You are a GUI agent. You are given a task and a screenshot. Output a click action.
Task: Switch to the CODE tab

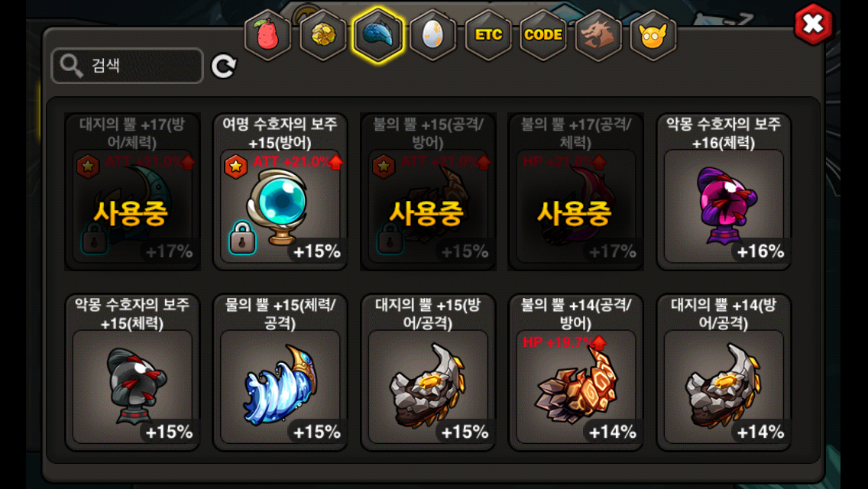pos(543,35)
